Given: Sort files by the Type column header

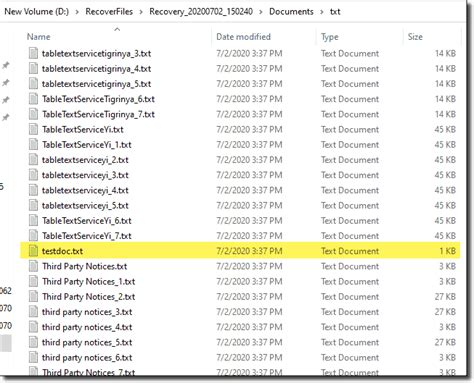Looking at the screenshot, I should coord(330,37).
